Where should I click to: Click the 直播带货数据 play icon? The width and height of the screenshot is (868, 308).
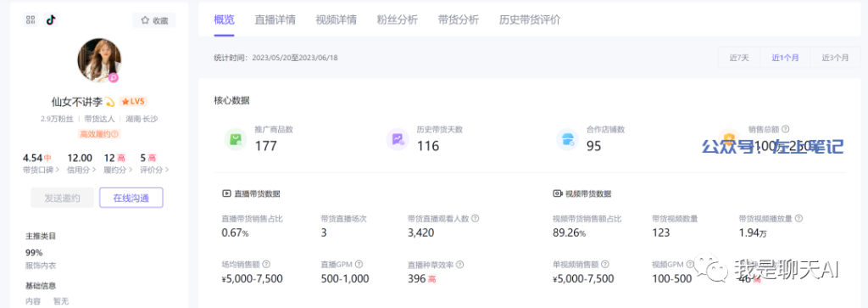pos(225,194)
